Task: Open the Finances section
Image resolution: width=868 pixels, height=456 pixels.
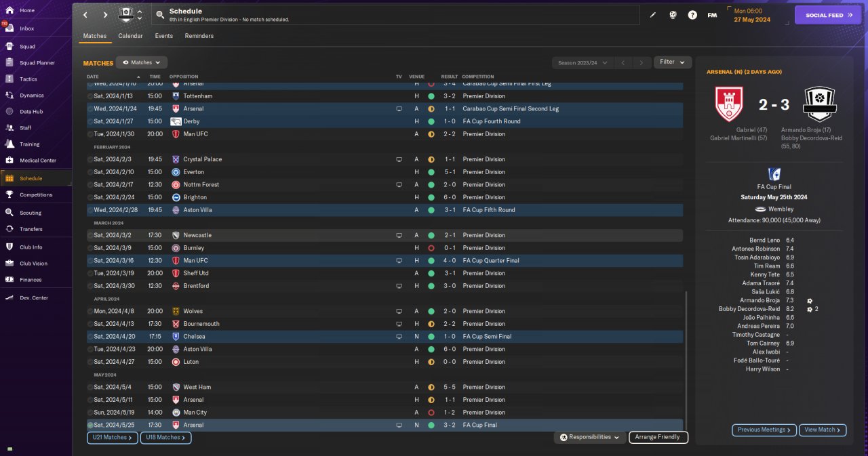Action: [31, 280]
